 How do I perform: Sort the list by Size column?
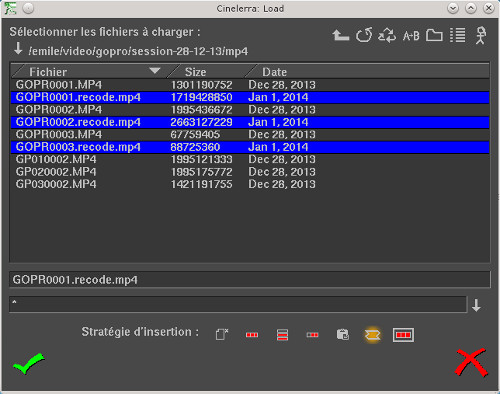pyautogui.click(x=195, y=72)
